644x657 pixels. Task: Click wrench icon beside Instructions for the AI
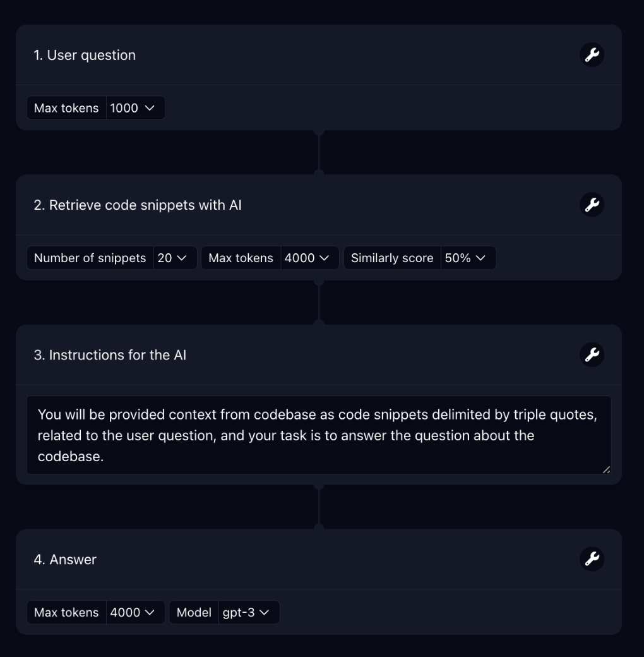pyautogui.click(x=592, y=355)
